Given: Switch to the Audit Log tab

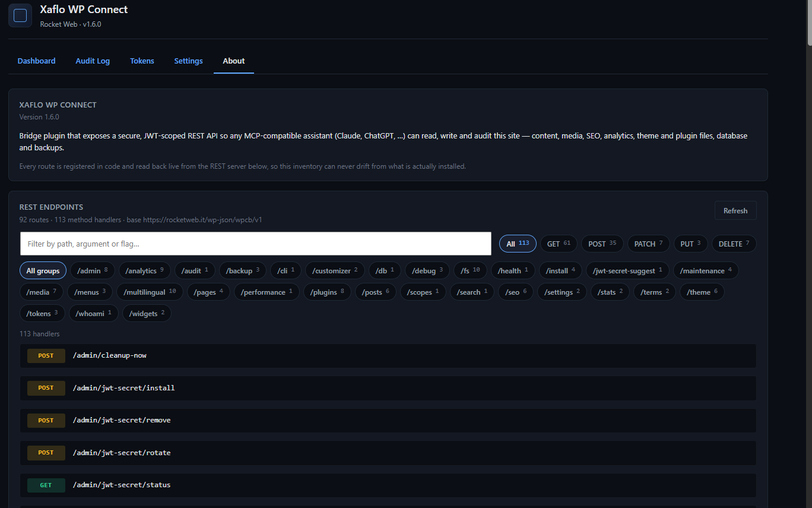Looking at the screenshot, I should [93, 61].
